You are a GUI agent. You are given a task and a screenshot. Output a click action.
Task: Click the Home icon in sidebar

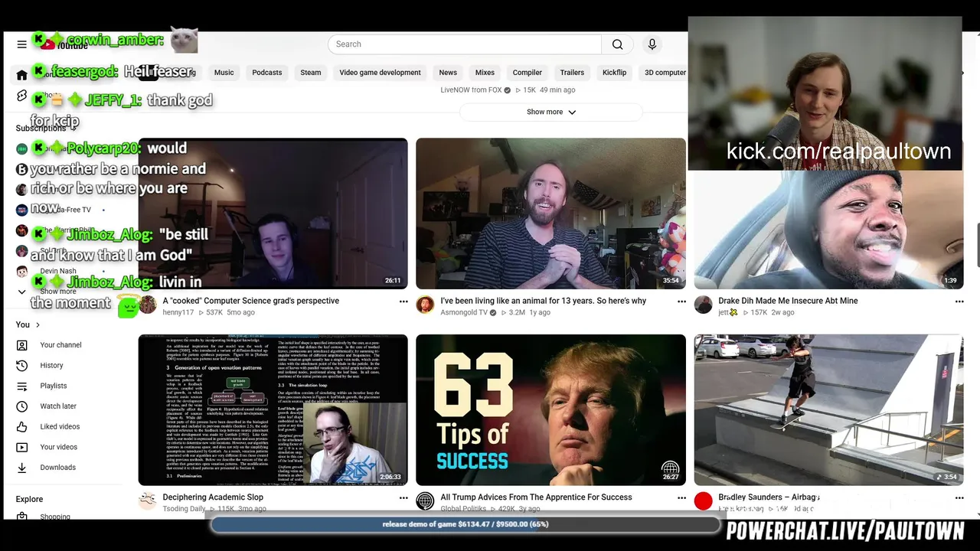pyautogui.click(x=21, y=75)
